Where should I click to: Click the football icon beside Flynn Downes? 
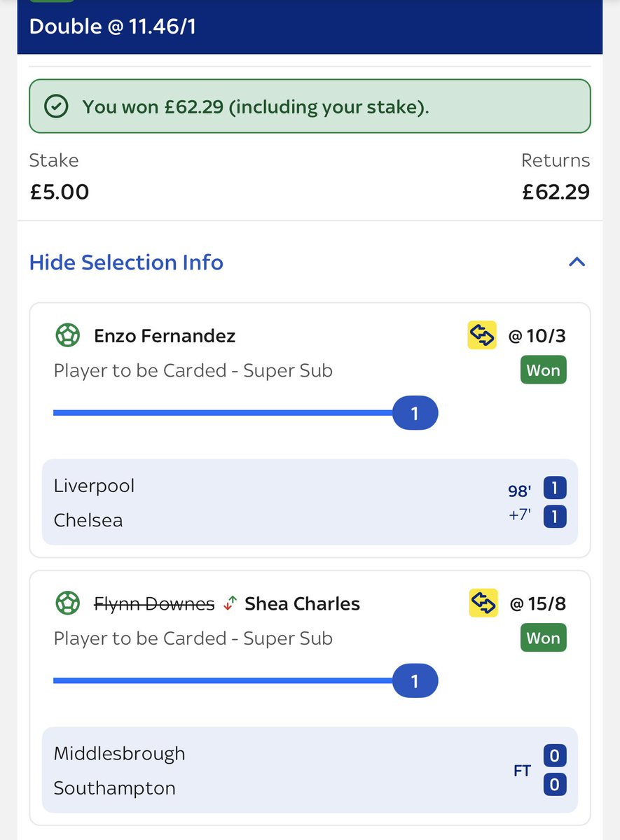click(68, 603)
